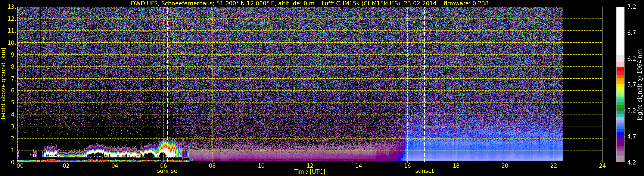Image resolution: width=644 pixels, height=176 pixels.
Task: Click the white dashed sunset line
Action: (x=425, y=85)
